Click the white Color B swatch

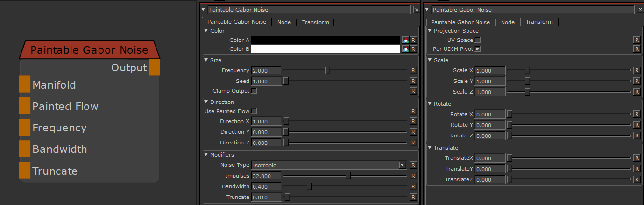coord(325,49)
